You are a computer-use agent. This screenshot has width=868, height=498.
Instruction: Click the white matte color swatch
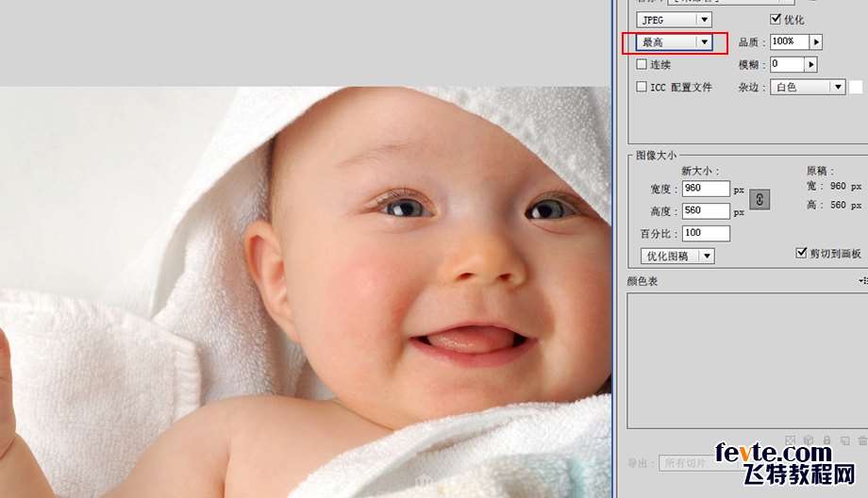click(x=856, y=87)
